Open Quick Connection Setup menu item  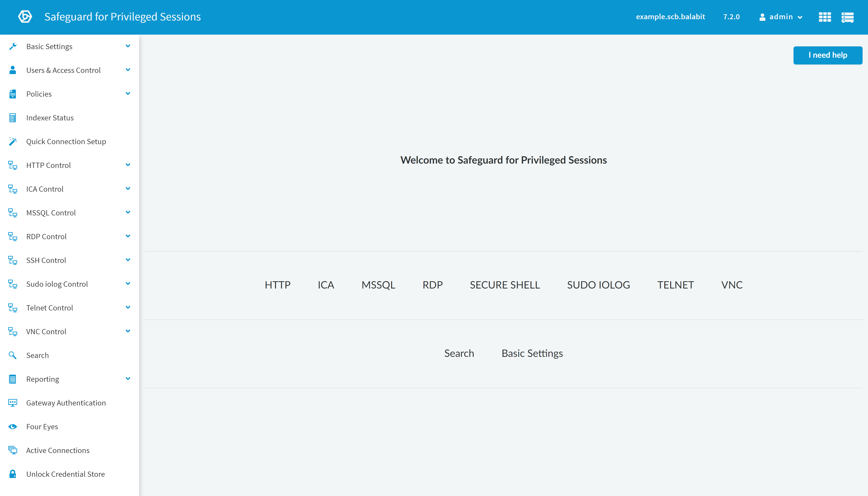coord(69,141)
